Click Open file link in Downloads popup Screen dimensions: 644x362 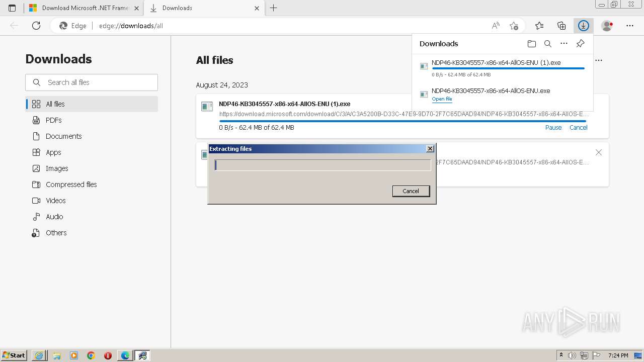pyautogui.click(x=442, y=99)
